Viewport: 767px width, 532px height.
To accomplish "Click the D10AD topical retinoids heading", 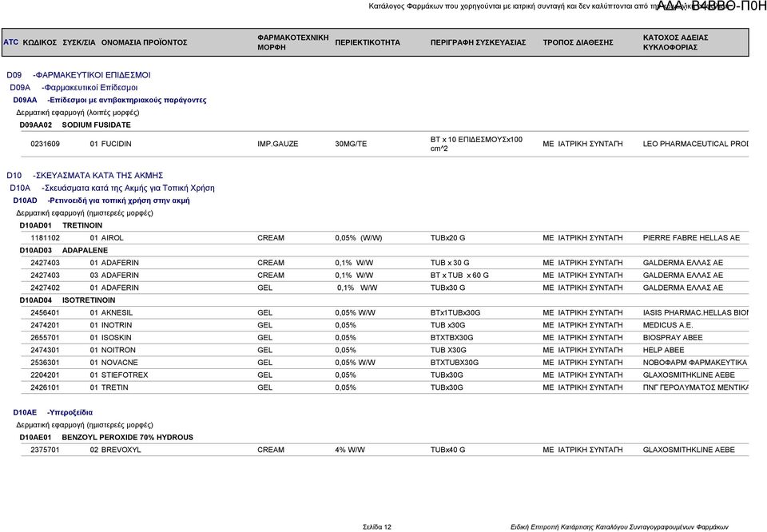I will tap(101, 200).
